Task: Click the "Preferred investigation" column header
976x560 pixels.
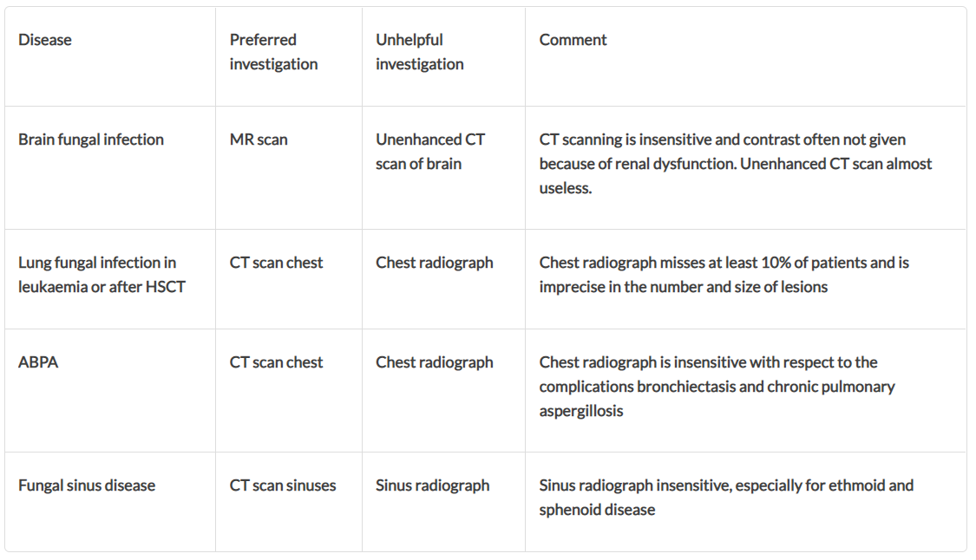Action: (273, 52)
